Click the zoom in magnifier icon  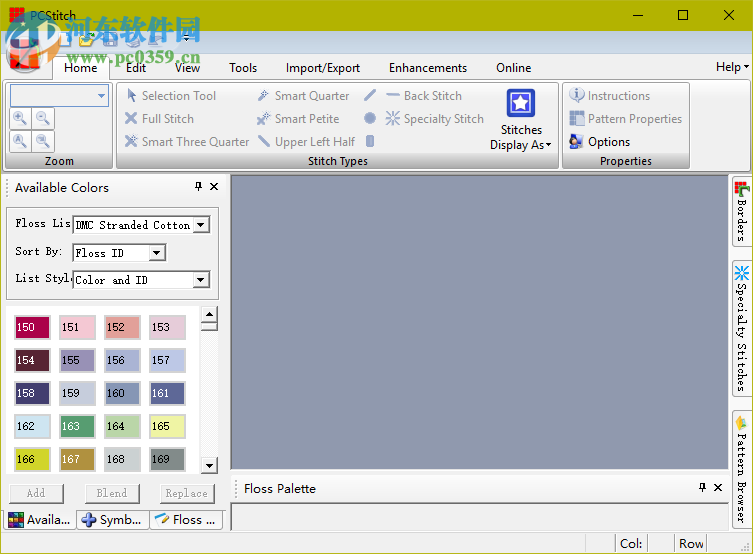tap(20, 118)
